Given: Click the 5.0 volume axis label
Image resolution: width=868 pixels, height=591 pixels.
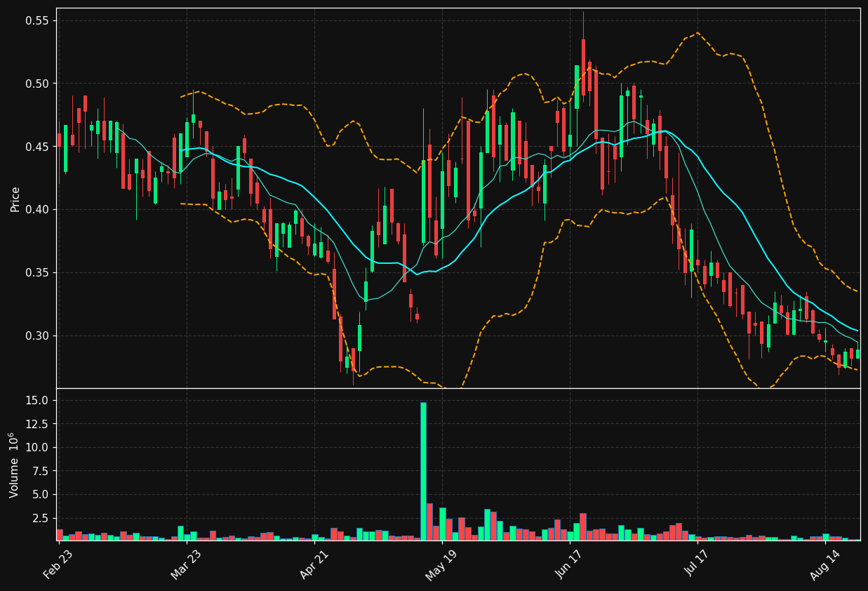Looking at the screenshot, I should pyautogui.click(x=40, y=494).
